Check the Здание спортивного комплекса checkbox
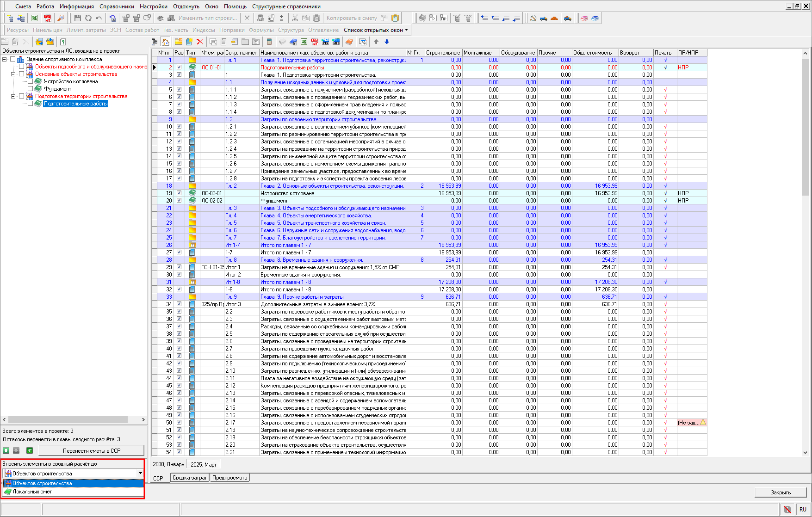Screen dimensions: 812x517 tap(13, 59)
